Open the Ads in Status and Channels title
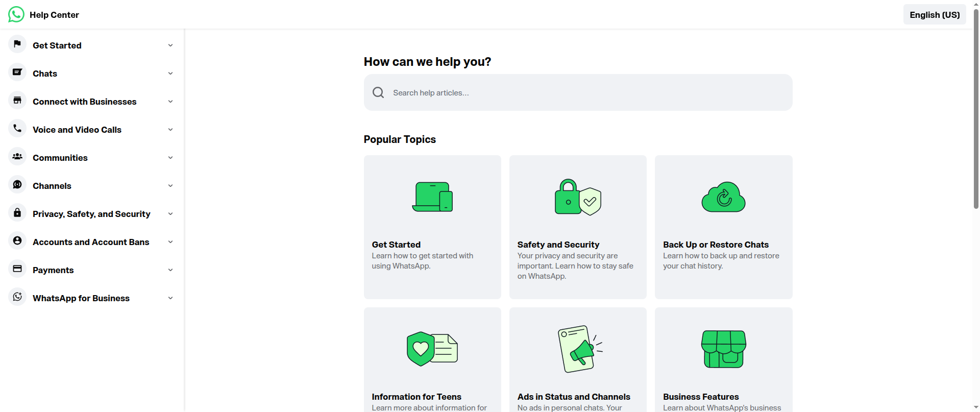 click(574, 397)
